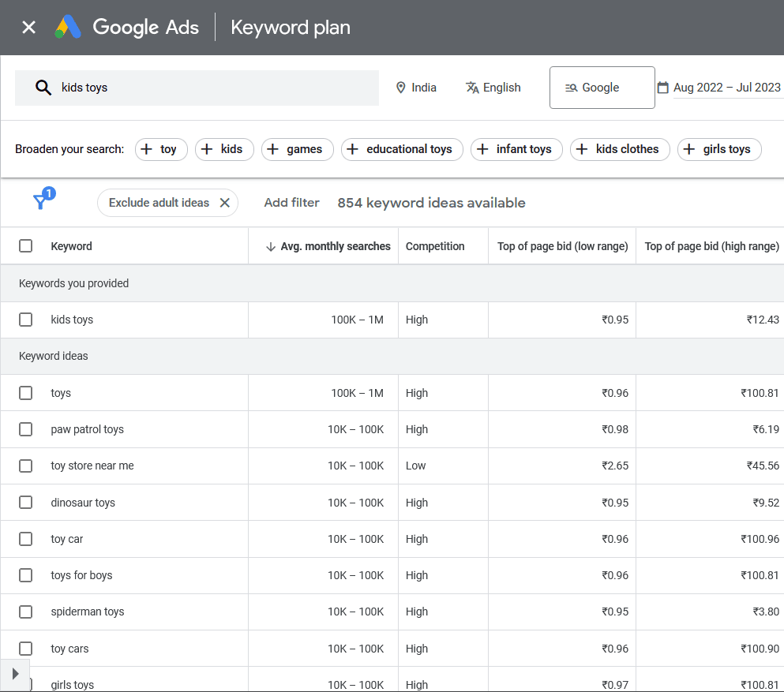
Task: Click the Competition column header
Action: [435, 246]
